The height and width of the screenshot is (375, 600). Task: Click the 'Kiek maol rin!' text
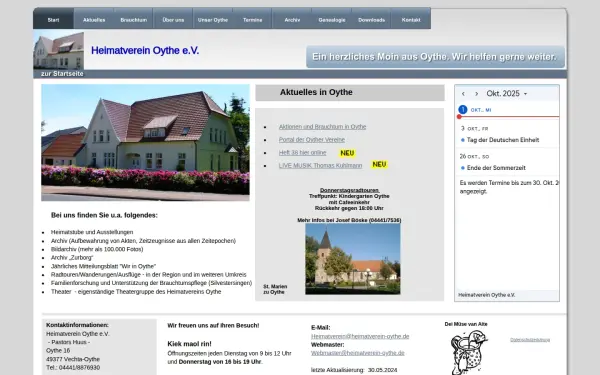pos(189,344)
